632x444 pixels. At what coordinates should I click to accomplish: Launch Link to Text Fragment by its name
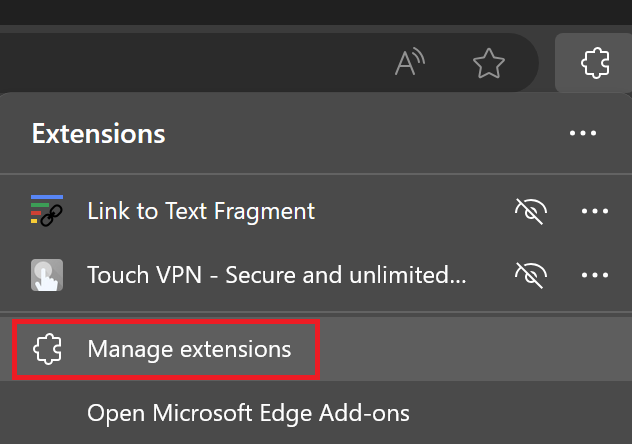[x=201, y=211]
